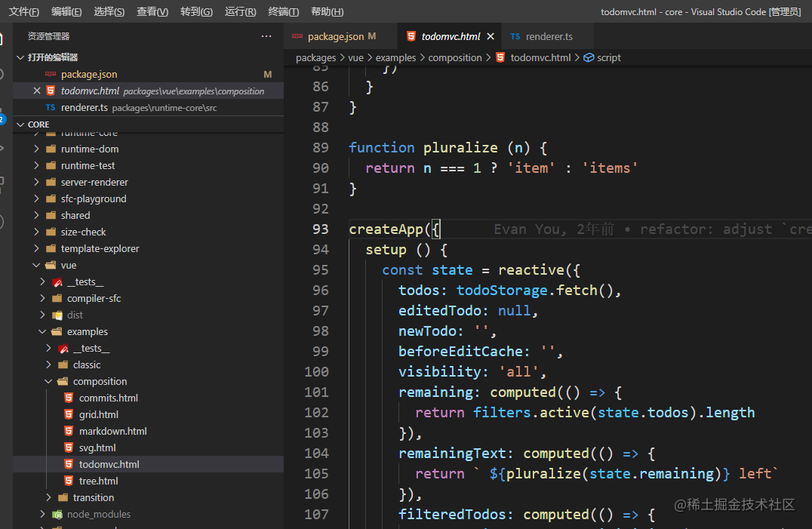Collapse the vue folder chevron
The height and width of the screenshot is (529, 812).
[36, 265]
